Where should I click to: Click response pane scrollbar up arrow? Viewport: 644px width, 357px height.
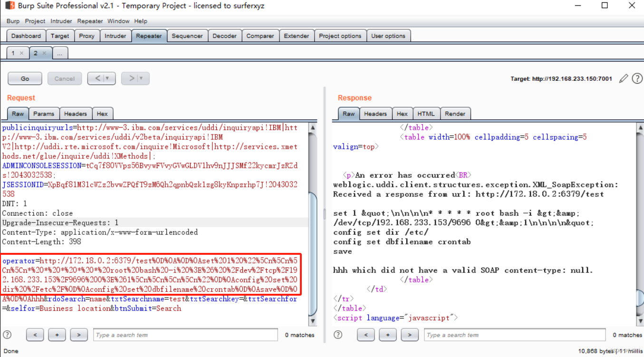[640, 127]
